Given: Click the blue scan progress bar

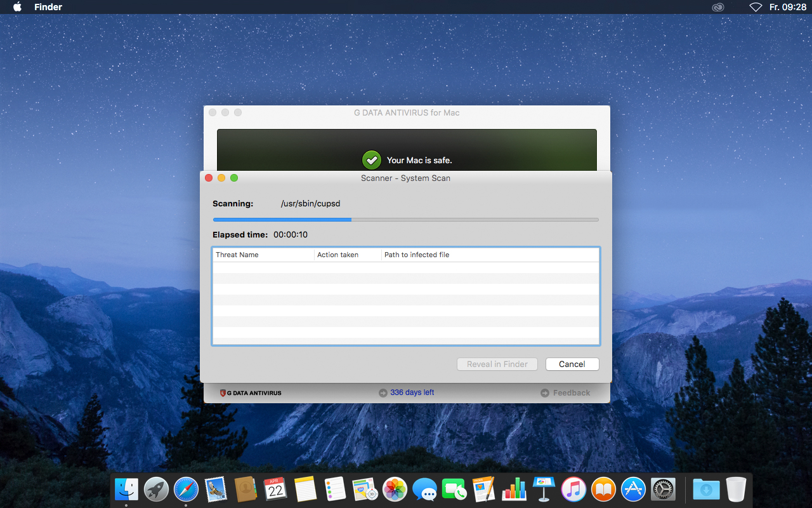Looking at the screenshot, I should tap(405, 220).
